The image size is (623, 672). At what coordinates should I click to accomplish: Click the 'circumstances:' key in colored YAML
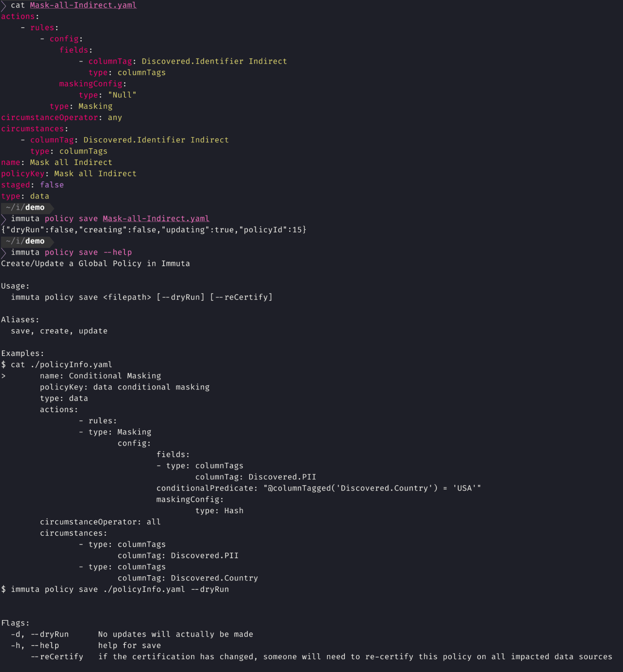tap(35, 129)
